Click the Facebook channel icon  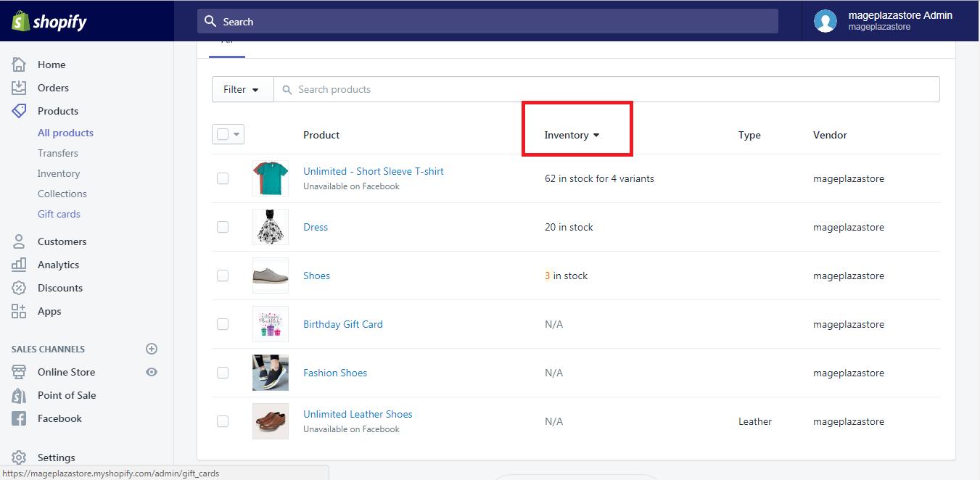pyautogui.click(x=19, y=418)
